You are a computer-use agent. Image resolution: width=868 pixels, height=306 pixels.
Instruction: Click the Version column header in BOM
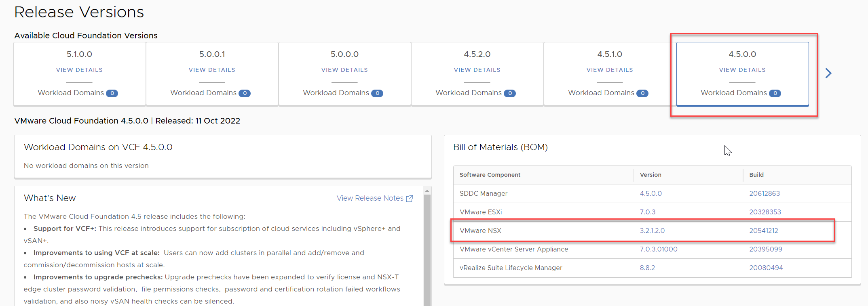point(650,175)
